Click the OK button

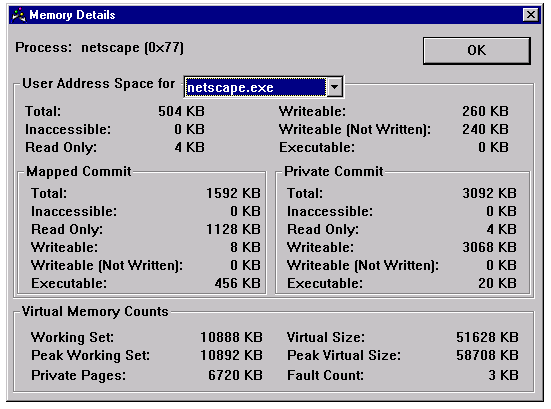coord(477,51)
